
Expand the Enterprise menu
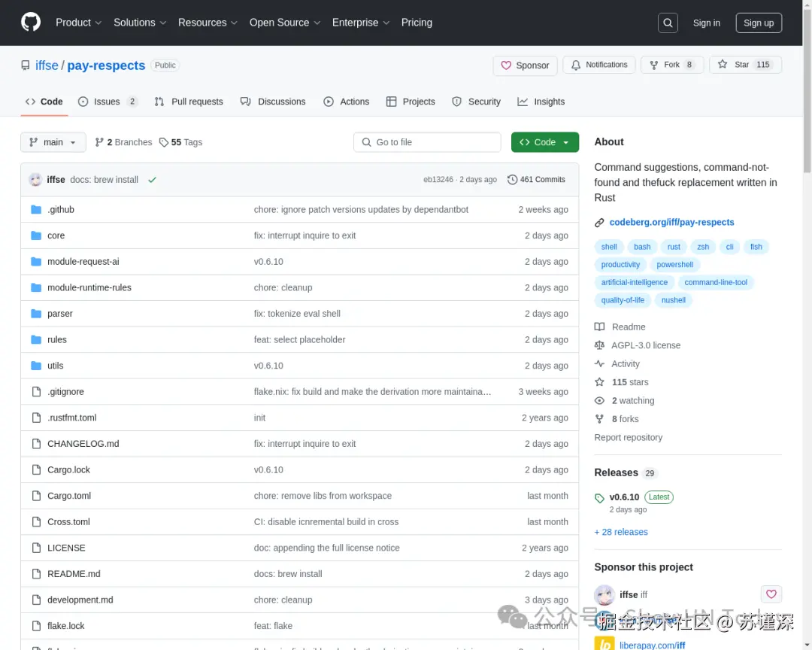[x=360, y=23]
